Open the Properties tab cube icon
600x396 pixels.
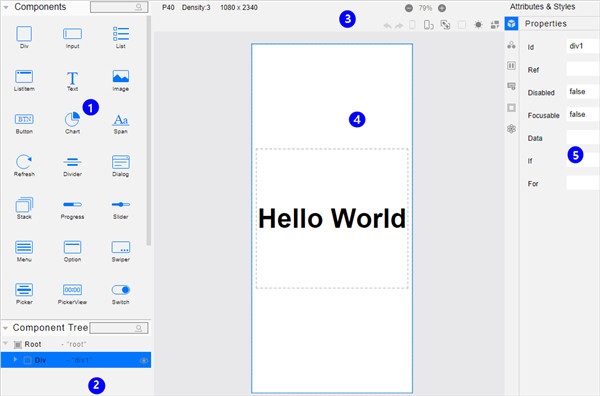point(511,23)
